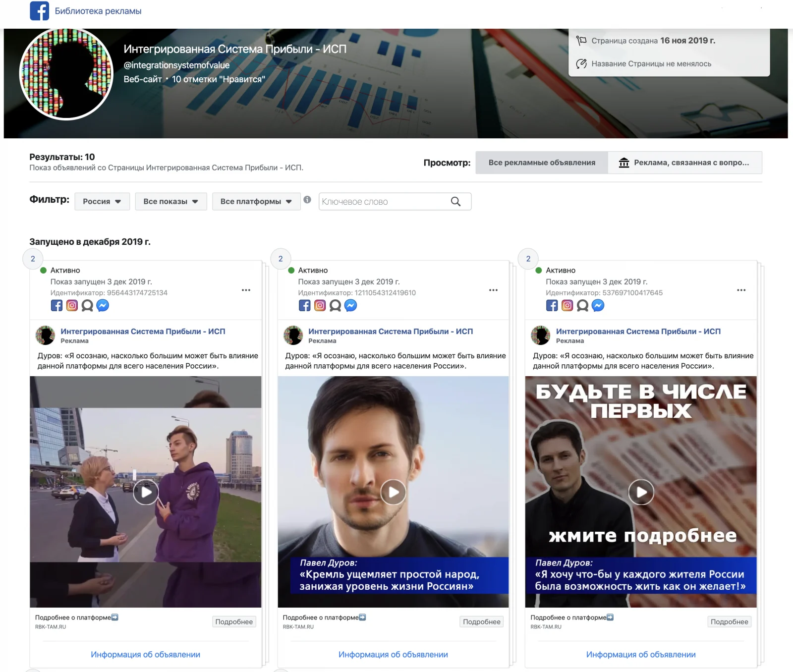Open the three-dot menu on ad 1211054312419610
Image resolution: width=793 pixels, height=672 pixels.
point(493,290)
